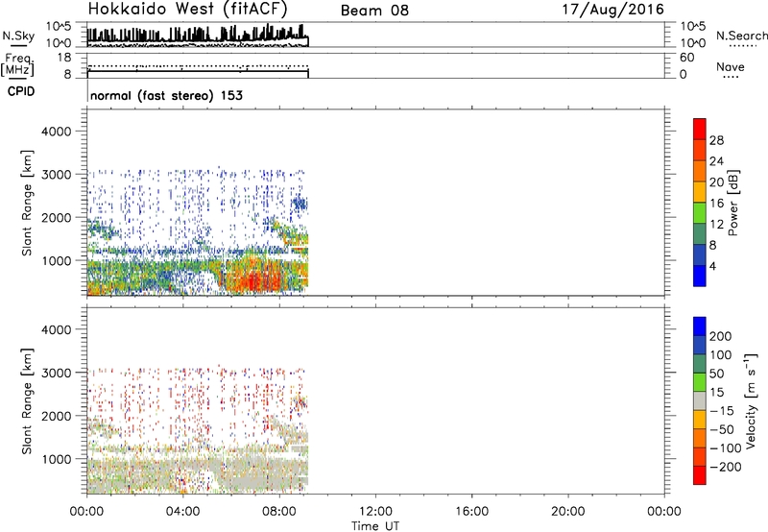Image resolution: width=768 pixels, height=532 pixels.
Task: Click the '1000' tick on the velocity panel
Action: [x=57, y=459]
